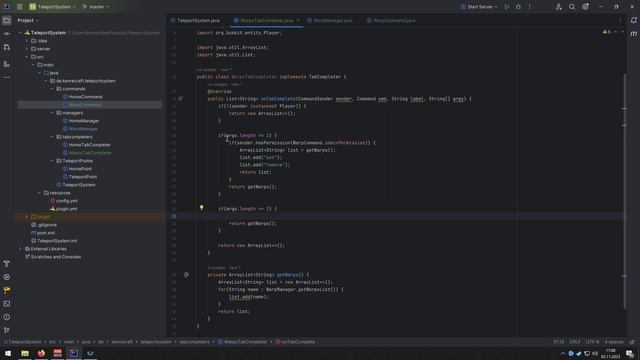Open Windows Start menu
The image size is (640, 360).
[x=8, y=353]
